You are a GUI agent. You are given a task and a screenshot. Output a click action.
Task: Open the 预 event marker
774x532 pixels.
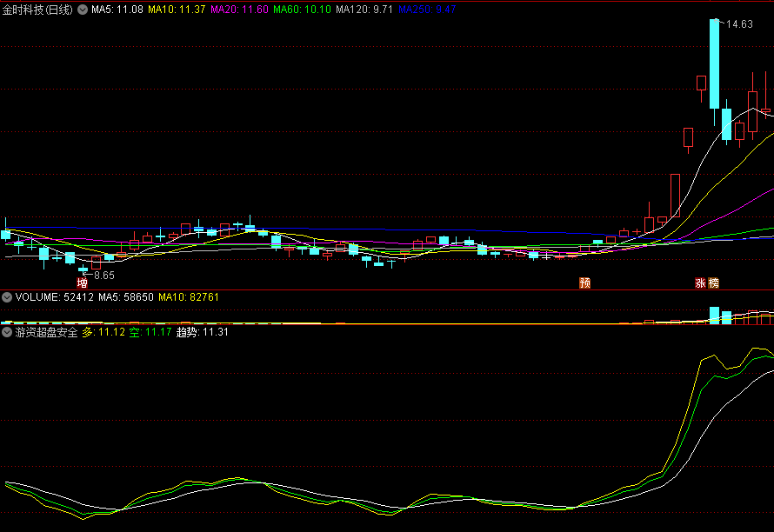585,283
